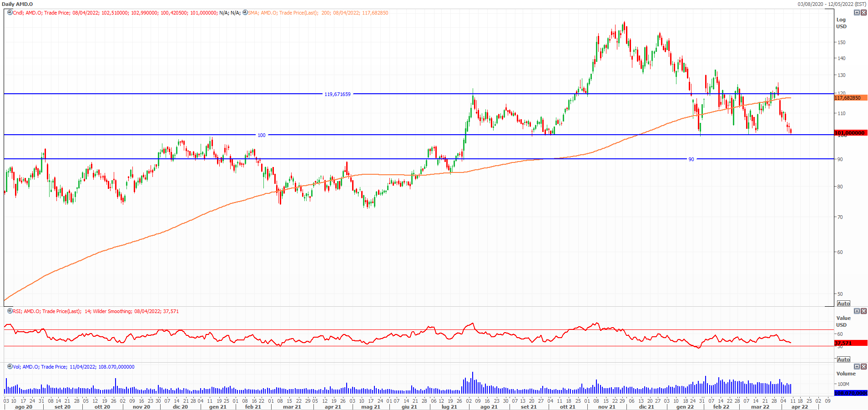The height and width of the screenshot is (410, 868).
Task: Open the date range 03/08/2020 - 12/05/2022 selector
Action: (x=832, y=4)
